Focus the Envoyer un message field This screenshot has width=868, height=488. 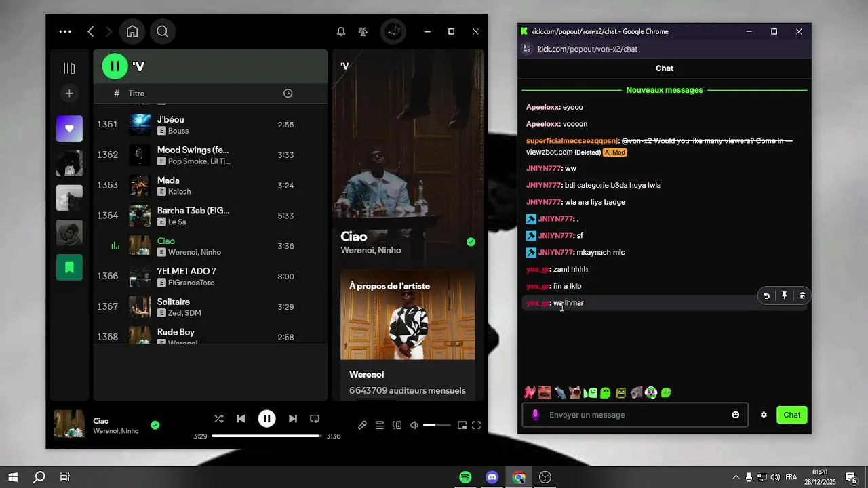point(635,415)
